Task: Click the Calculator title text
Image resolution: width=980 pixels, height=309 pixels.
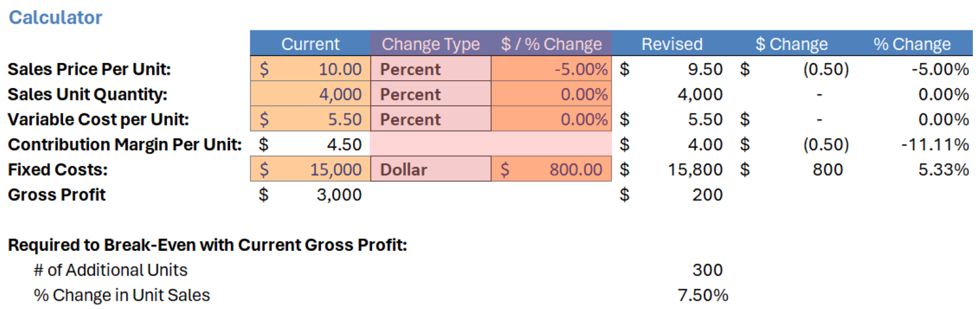Action: coord(55,18)
